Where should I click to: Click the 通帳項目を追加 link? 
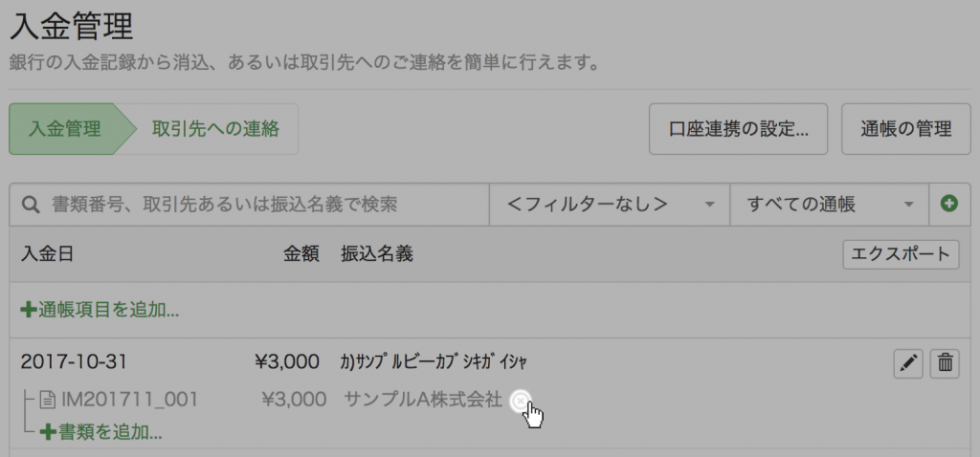pos(100,310)
